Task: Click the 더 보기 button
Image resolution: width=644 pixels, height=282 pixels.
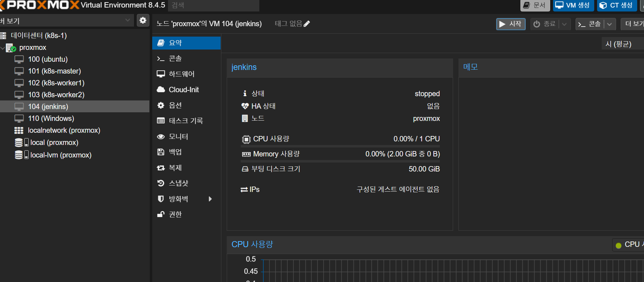Action: (x=633, y=24)
